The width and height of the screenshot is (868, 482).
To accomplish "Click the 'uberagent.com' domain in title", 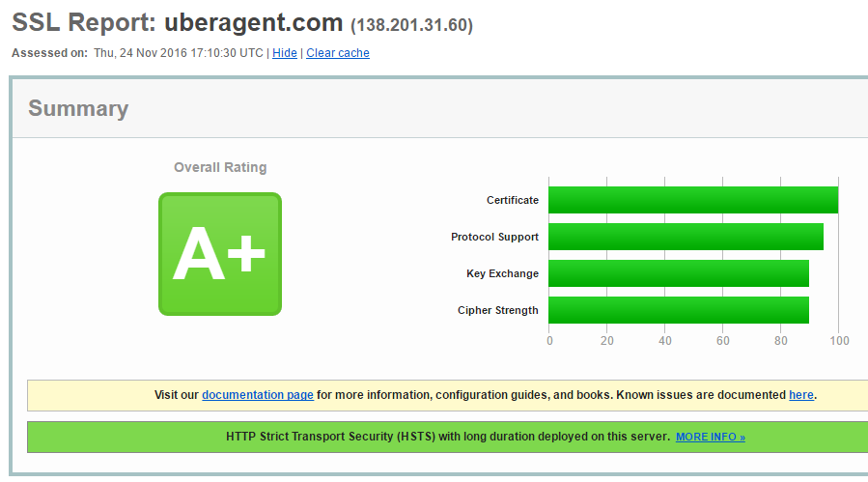I will tap(254, 23).
